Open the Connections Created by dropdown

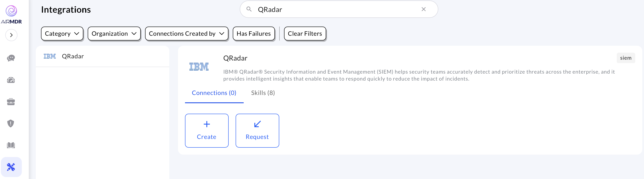pyautogui.click(x=187, y=34)
